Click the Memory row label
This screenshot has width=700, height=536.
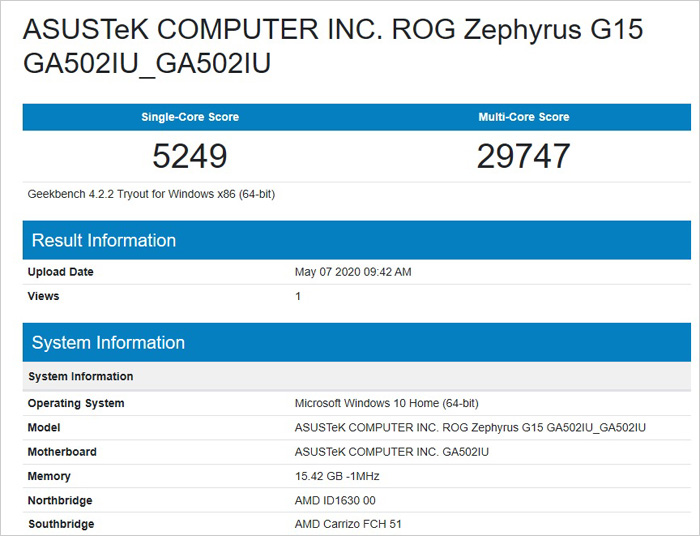[x=50, y=476]
